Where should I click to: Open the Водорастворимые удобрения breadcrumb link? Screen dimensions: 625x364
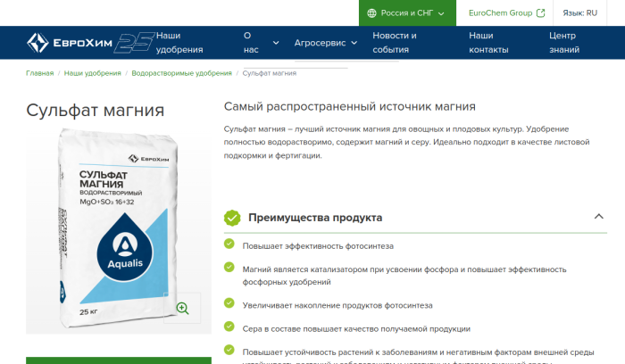click(182, 73)
